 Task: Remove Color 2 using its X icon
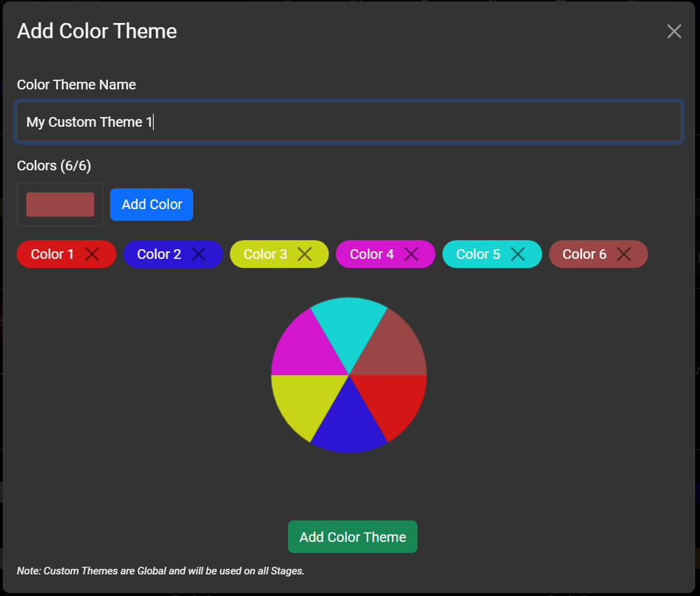pos(198,254)
